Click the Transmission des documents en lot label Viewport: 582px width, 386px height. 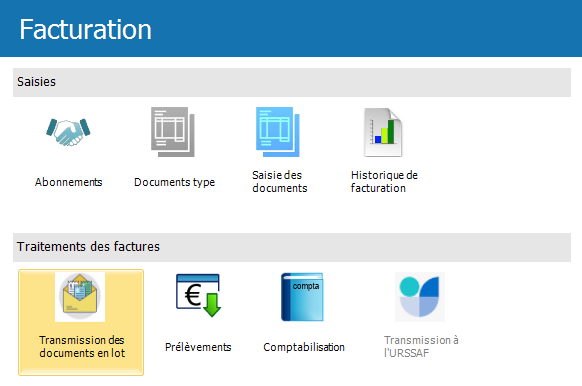[x=82, y=347]
